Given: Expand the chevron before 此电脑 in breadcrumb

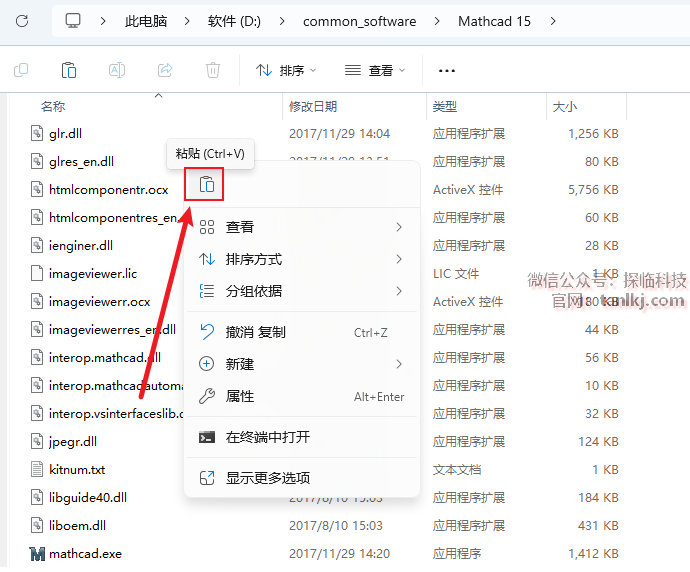Looking at the screenshot, I should (103, 21).
